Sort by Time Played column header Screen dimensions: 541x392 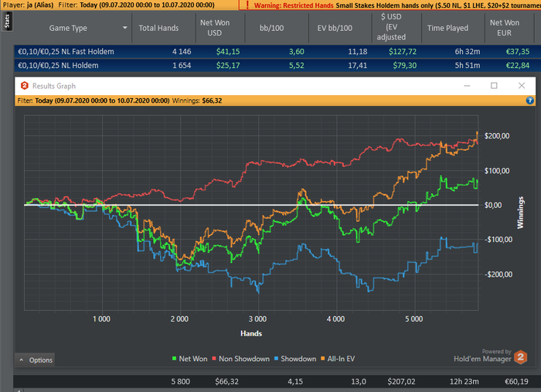(x=447, y=28)
